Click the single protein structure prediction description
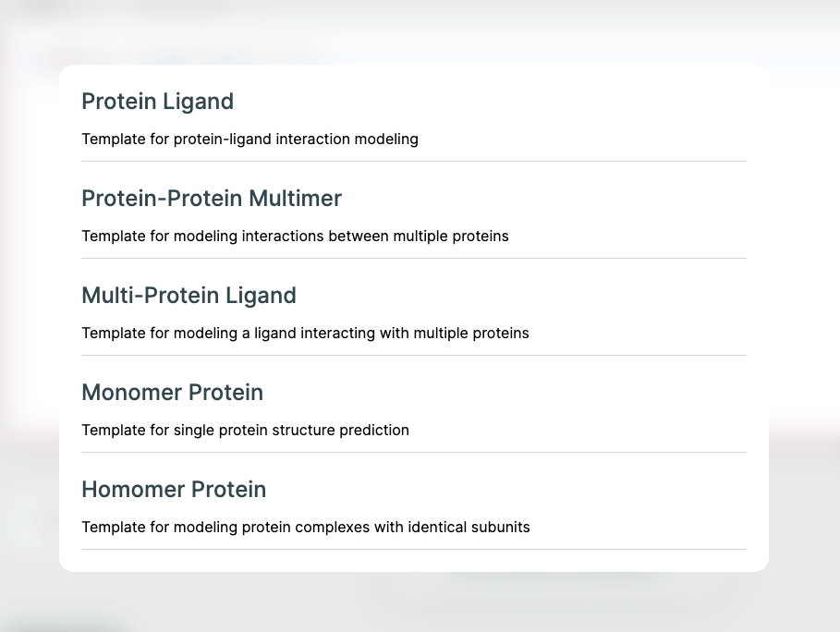The width and height of the screenshot is (840, 632). (x=245, y=431)
